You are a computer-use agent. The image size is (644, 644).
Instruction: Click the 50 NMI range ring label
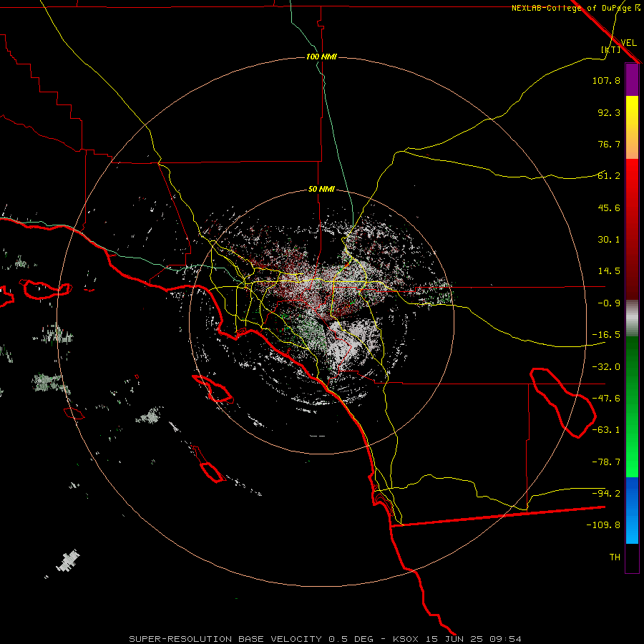pyautogui.click(x=321, y=190)
